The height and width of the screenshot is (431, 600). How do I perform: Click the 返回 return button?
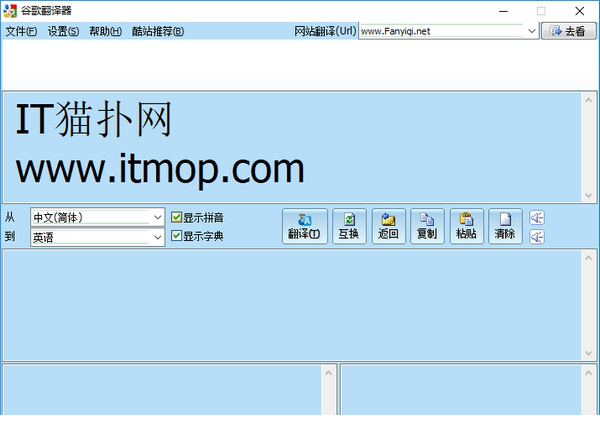pyautogui.click(x=388, y=226)
